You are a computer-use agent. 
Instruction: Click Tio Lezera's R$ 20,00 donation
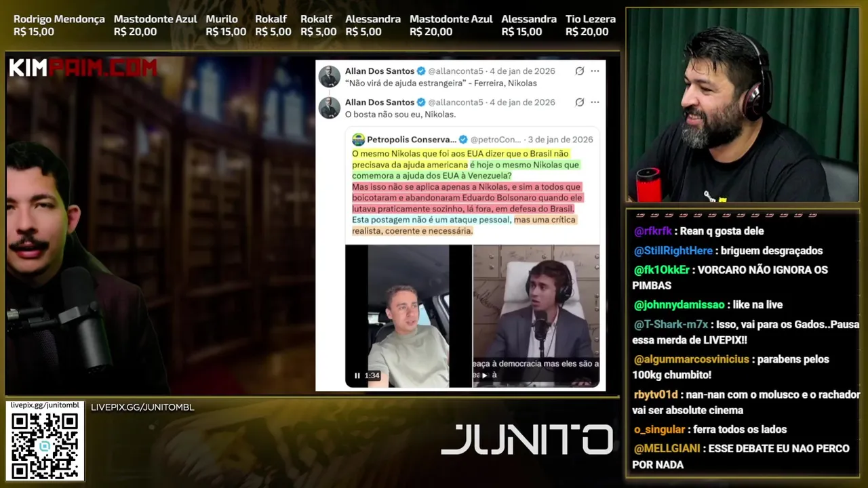point(591,25)
